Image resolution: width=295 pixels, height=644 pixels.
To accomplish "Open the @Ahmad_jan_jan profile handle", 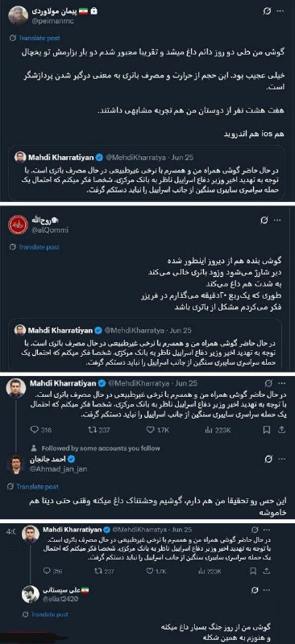I will [58, 469].
